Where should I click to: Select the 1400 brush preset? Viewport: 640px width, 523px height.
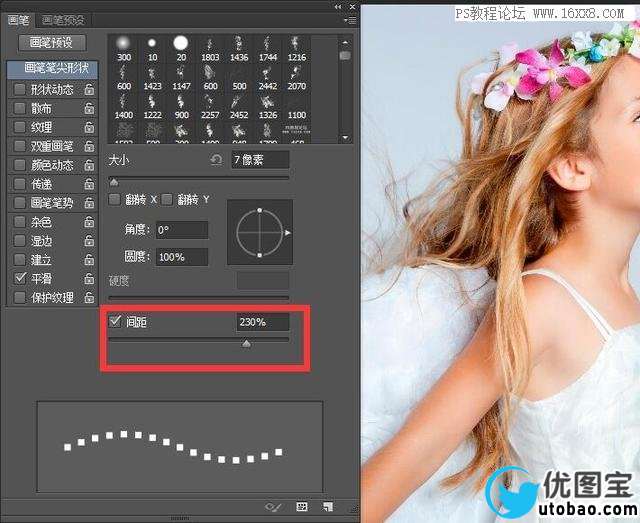click(x=124, y=107)
